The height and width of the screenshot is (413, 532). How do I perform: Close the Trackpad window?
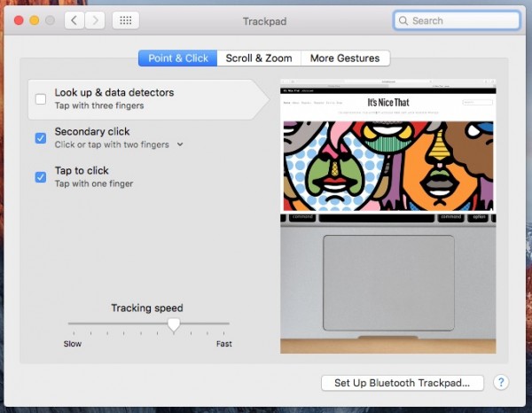pyautogui.click(x=19, y=20)
